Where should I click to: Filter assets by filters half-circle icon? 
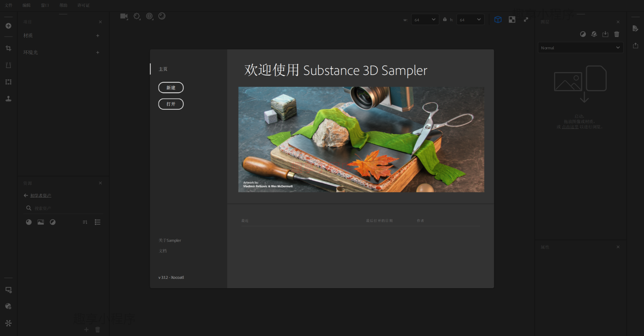click(x=53, y=222)
